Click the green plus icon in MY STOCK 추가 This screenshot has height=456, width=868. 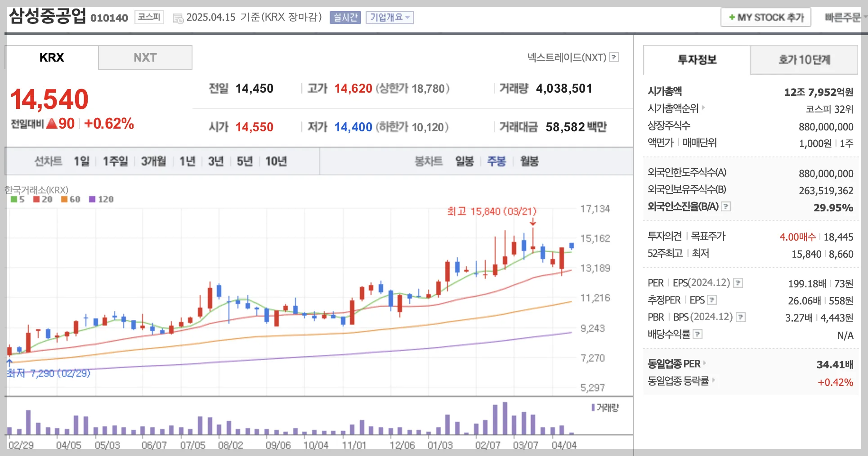[732, 18]
